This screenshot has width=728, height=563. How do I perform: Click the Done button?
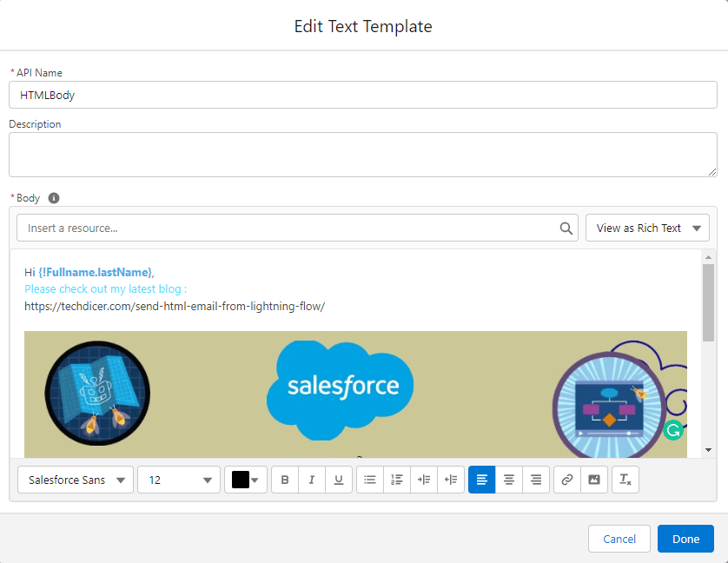click(x=685, y=539)
